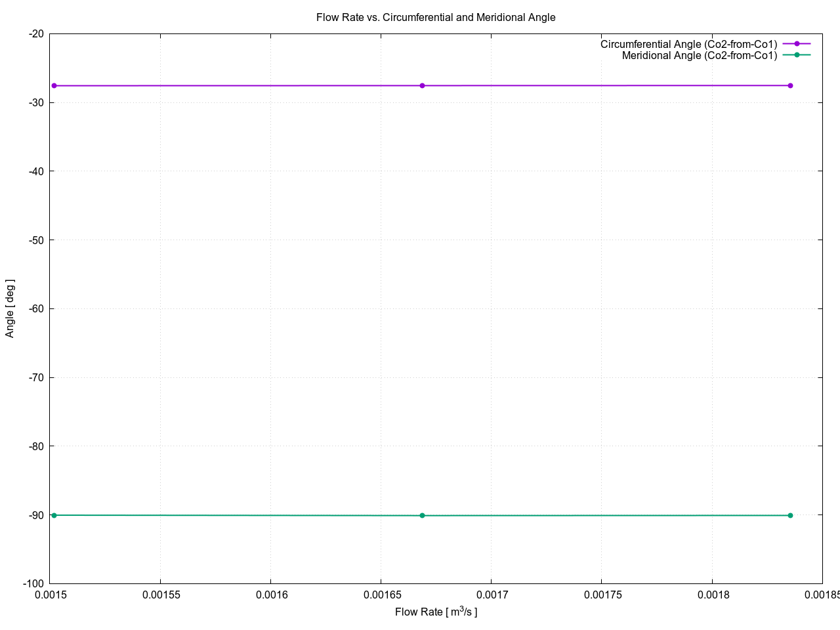Click the x-axis tick label 0.0015
The height and width of the screenshot is (630, 840).
pos(50,595)
